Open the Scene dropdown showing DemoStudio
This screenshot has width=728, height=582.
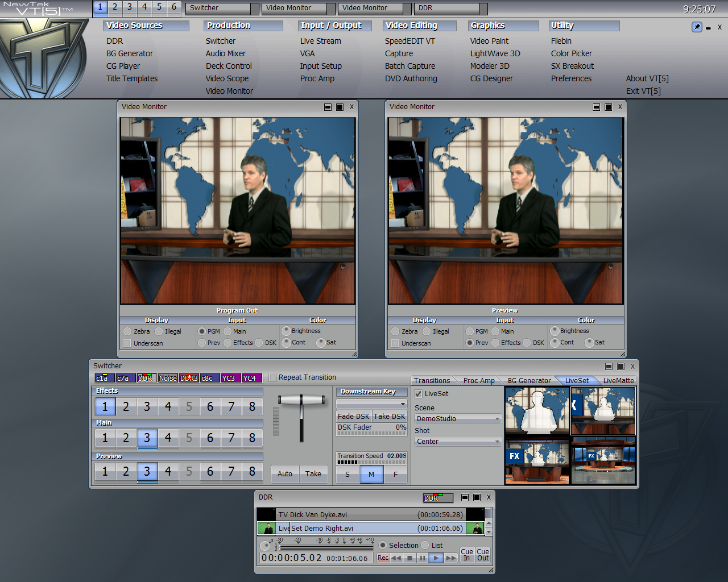(x=458, y=419)
